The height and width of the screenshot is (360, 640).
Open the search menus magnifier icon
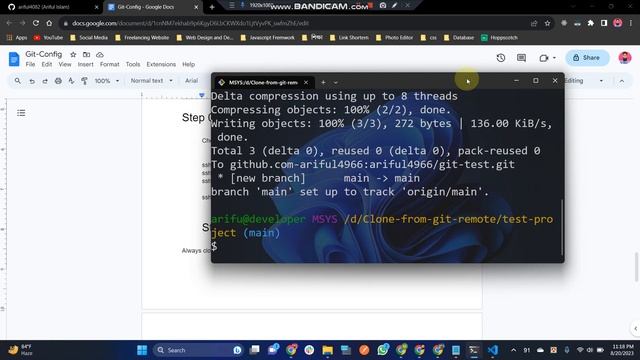click(18, 81)
